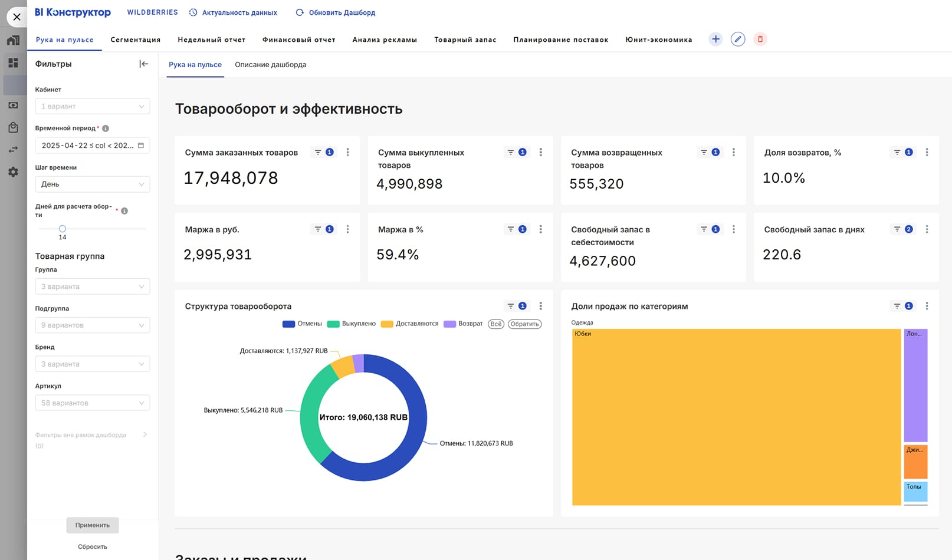Open the Описание дашборда tab
This screenshot has width=952, height=560.
270,64
